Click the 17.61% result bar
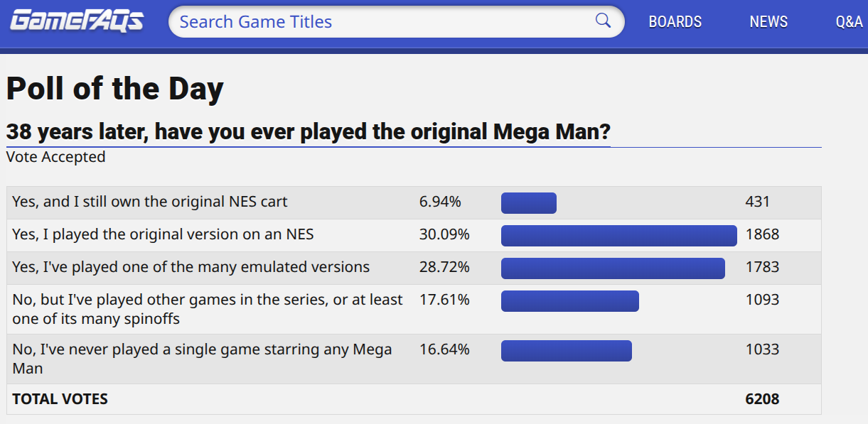 point(569,301)
